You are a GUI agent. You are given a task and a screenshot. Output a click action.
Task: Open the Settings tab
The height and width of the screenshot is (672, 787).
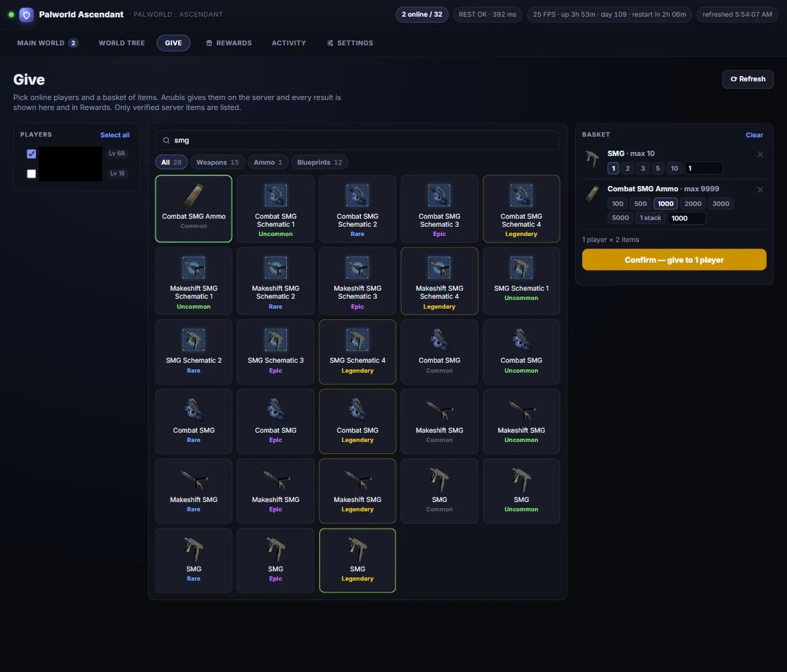pyautogui.click(x=350, y=43)
